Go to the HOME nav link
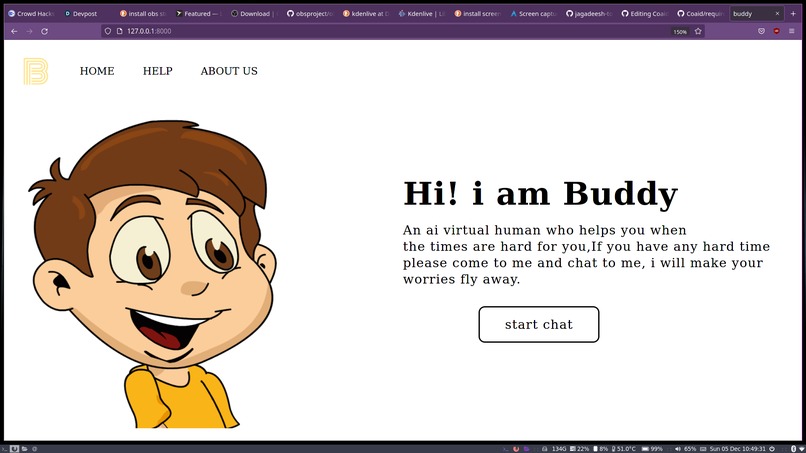This screenshot has width=806, height=453. 97,71
